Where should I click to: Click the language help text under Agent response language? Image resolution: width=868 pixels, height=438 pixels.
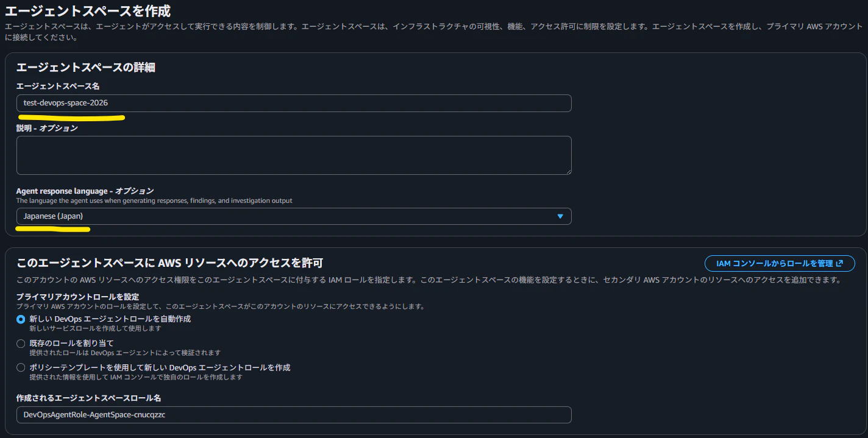pyautogui.click(x=154, y=200)
